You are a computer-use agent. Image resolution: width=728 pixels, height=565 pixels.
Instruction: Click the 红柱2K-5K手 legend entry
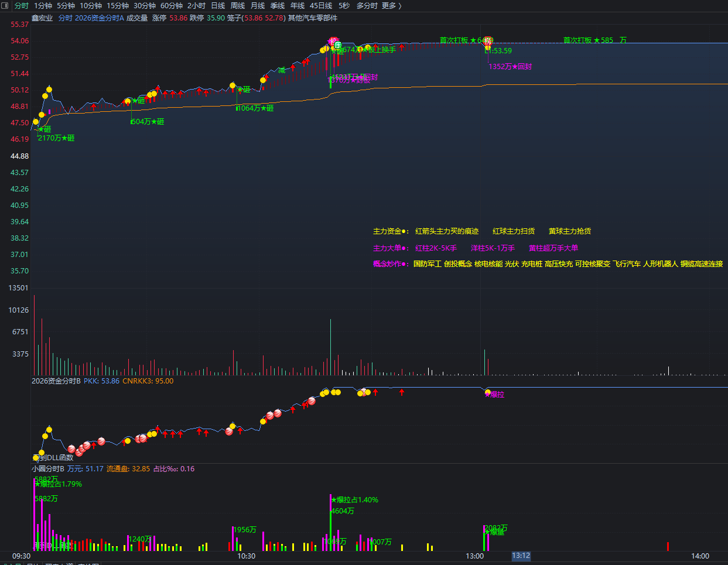click(x=436, y=248)
